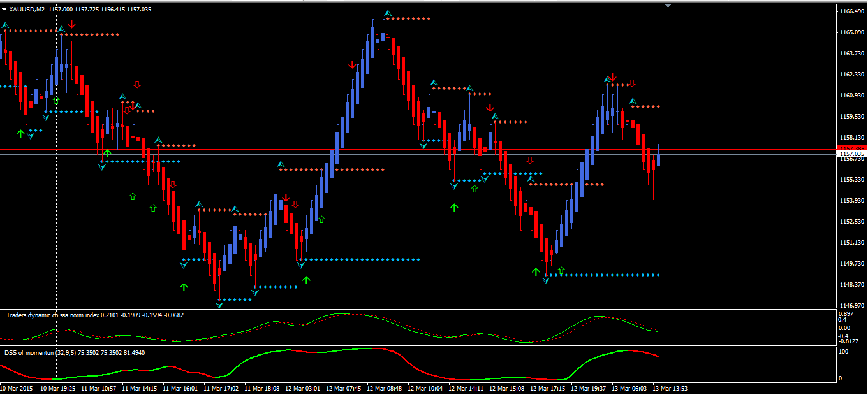Screen dimensions: 868x395
Task: Click the 1156.415 low value in the chart header
Action: pyautogui.click(x=112, y=9)
